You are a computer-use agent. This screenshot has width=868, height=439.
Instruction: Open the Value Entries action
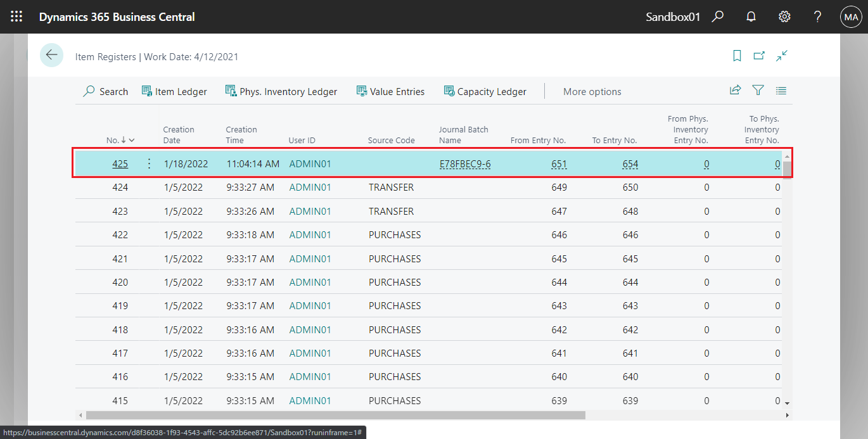coord(390,91)
